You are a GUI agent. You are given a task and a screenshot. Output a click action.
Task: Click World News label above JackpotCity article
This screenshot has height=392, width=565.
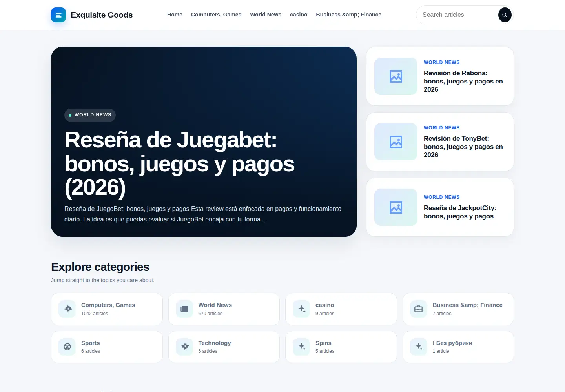[441, 197]
